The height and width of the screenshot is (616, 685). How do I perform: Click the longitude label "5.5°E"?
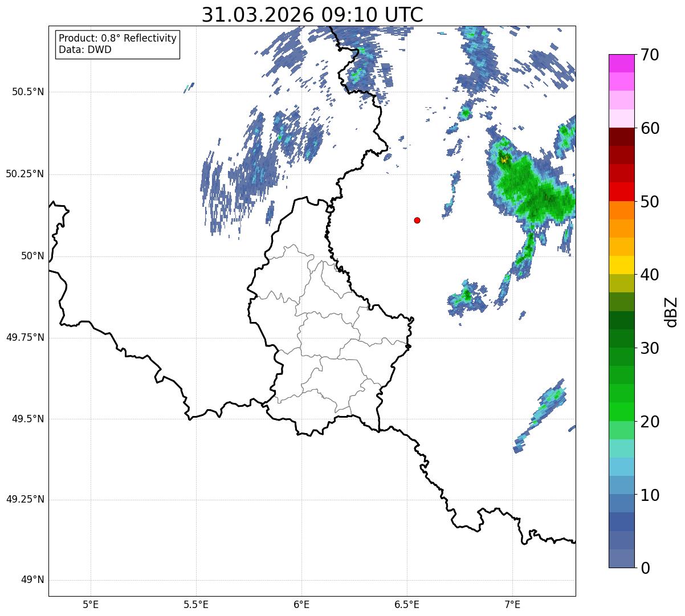tap(196, 604)
